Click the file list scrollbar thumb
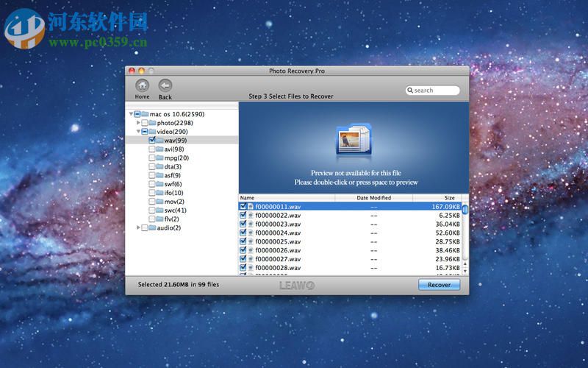The image size is (588, 368). 465,209
